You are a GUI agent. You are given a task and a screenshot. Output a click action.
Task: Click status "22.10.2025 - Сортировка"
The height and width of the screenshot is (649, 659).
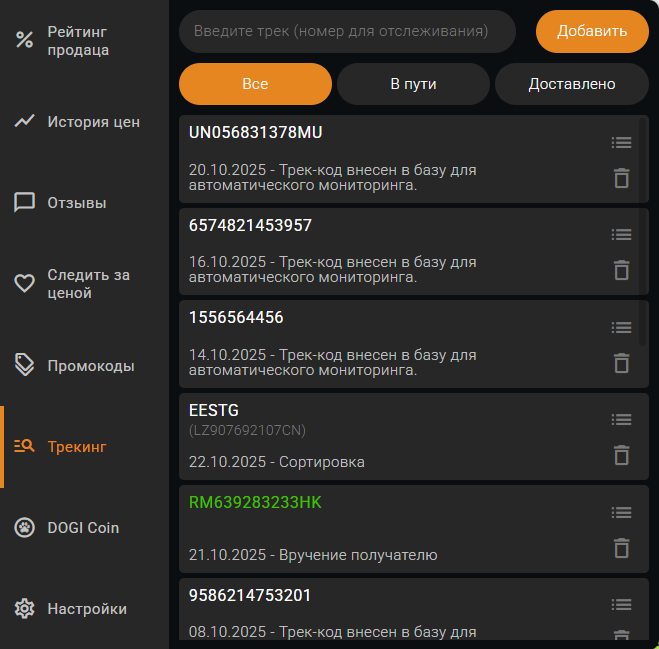(277, 462)
